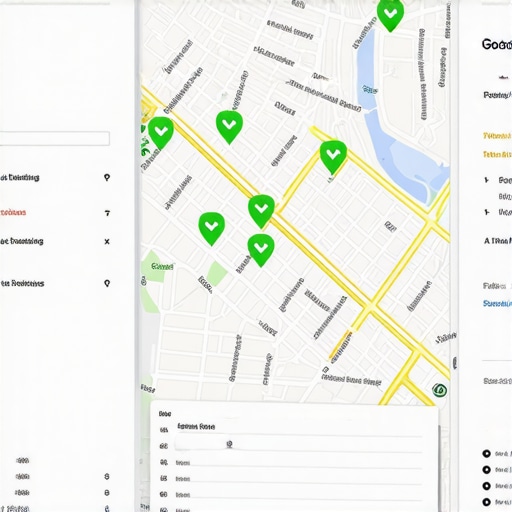Click the small green park area near the map's lower left
This screenshot has height=512, width=512.
click(x=217, y=273)
